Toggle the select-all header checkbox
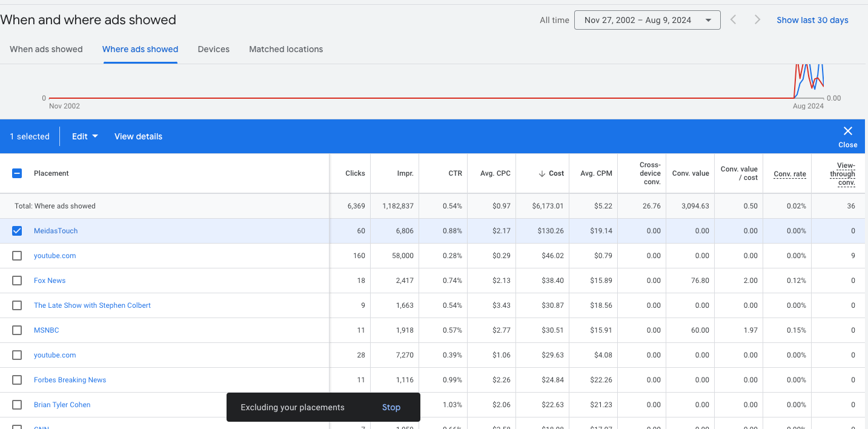868x429 pixels. 17,173
